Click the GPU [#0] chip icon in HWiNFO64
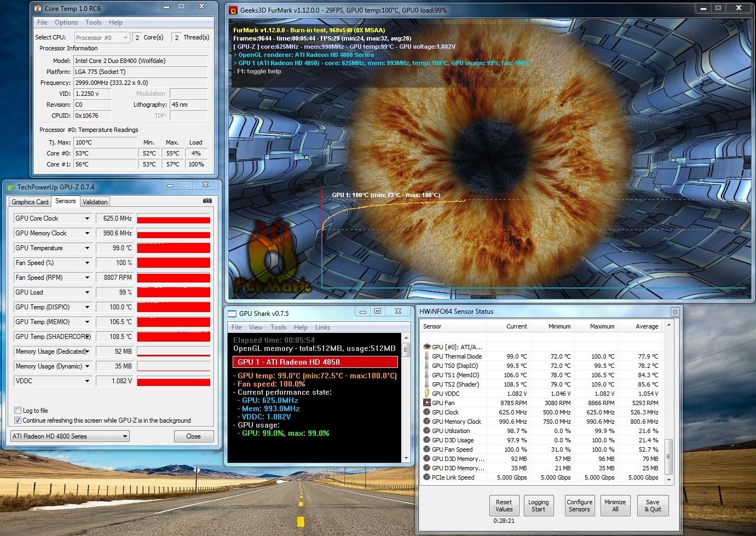Image resolution: width=756 pixels, height=536 pixels. [x=427, y=347]
